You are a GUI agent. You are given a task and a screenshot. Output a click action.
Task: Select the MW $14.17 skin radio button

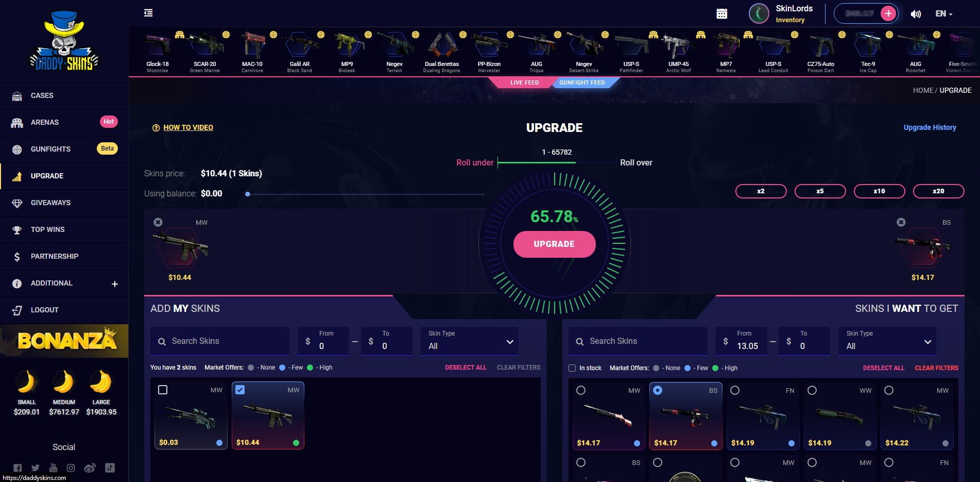[581, 390]
